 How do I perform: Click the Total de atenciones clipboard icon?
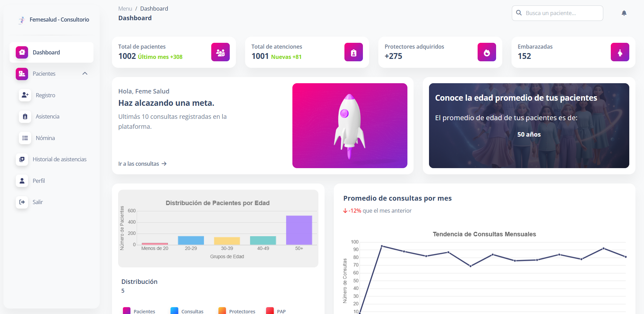coord(353,52)
